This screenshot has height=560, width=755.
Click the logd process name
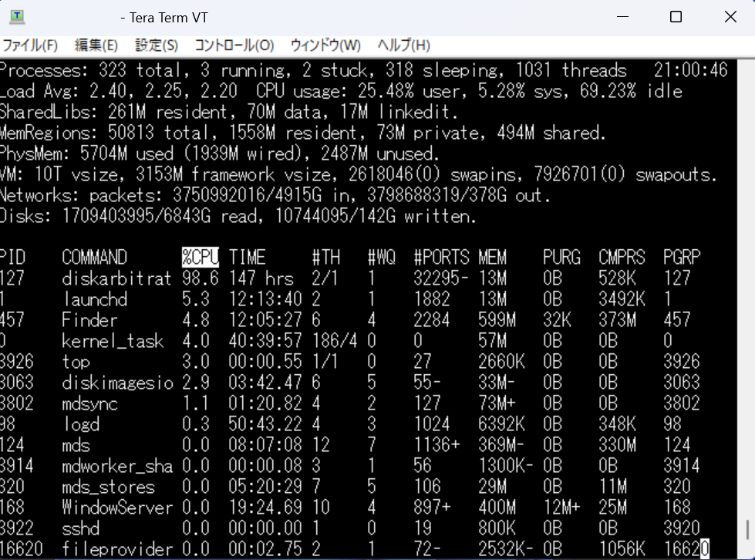click(x=81, y=424)
